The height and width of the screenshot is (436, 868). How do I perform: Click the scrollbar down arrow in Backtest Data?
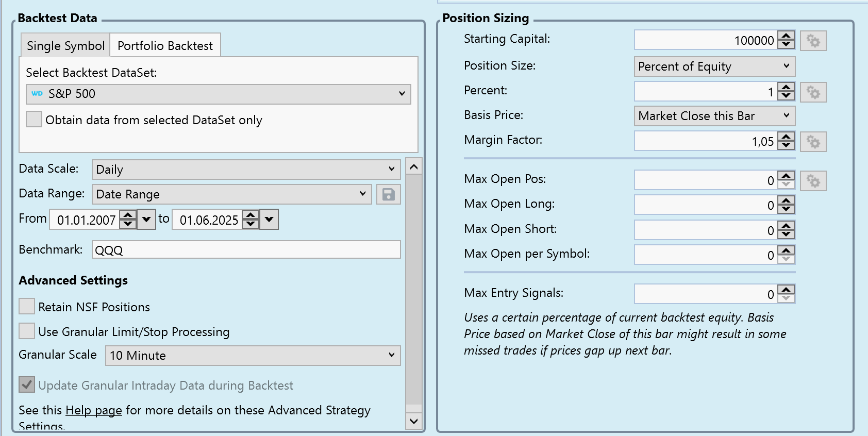click(413, 421)
